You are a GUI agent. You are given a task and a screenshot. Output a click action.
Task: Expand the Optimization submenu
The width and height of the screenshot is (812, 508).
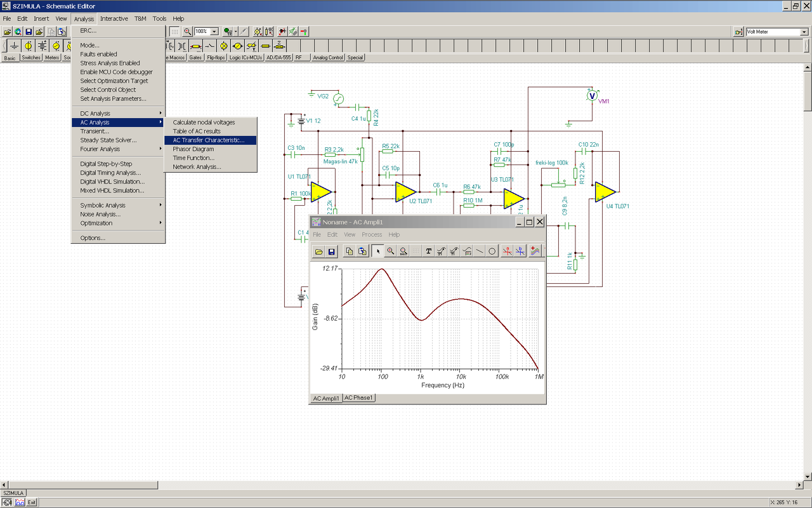click(x=118, y=223)
